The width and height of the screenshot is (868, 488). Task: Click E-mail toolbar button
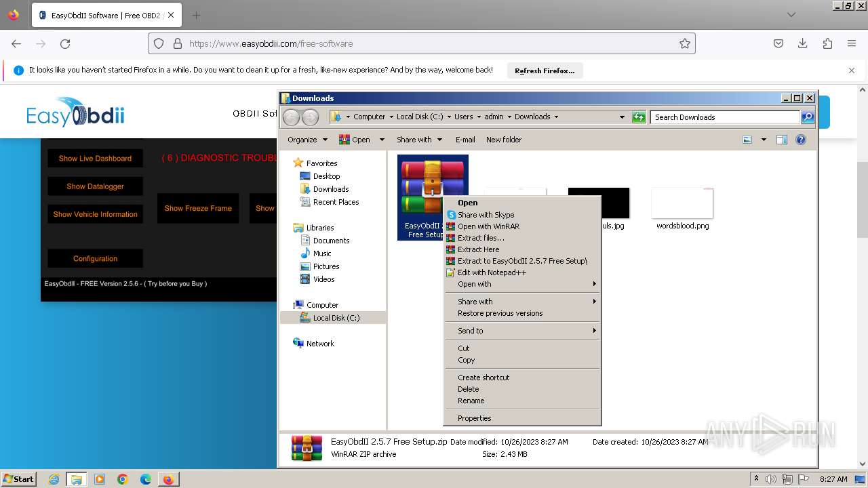[465, 140]
